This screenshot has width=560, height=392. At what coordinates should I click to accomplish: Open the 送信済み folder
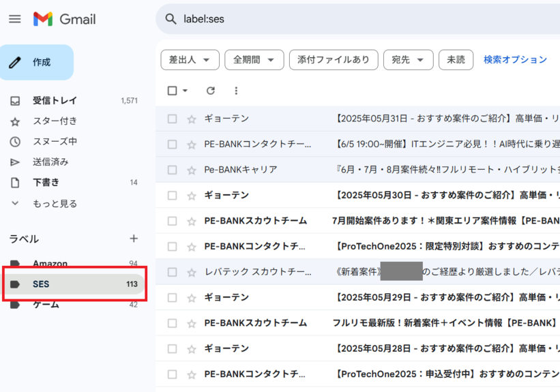(50, 162)
